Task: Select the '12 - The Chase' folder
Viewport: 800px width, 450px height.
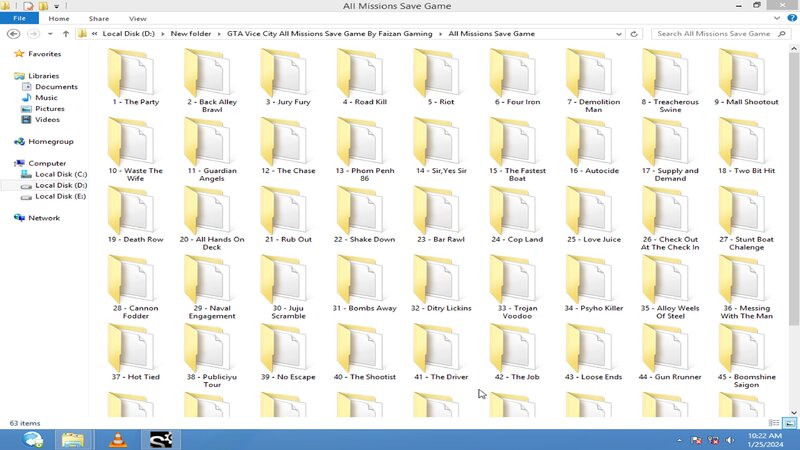Action: tap(288, 146)
